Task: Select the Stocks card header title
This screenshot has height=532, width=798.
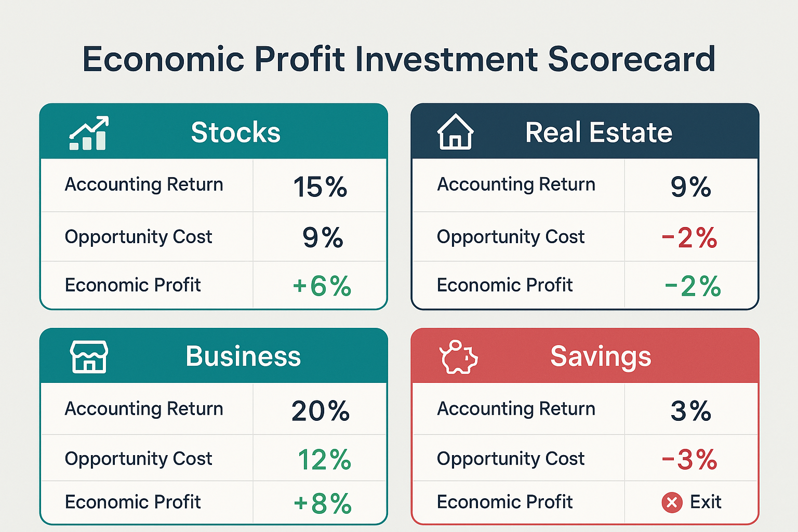Action: [x=235, y=132]
